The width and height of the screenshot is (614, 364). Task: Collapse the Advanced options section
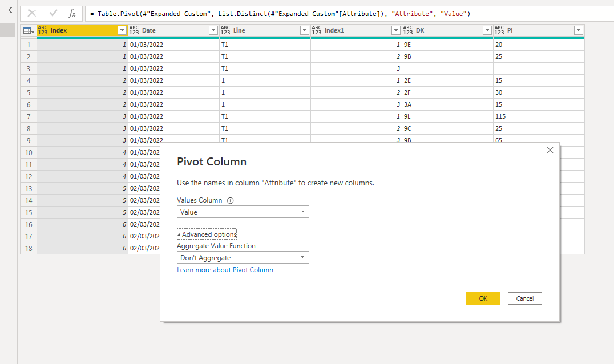pyautogui.click(x=207, y=234)
